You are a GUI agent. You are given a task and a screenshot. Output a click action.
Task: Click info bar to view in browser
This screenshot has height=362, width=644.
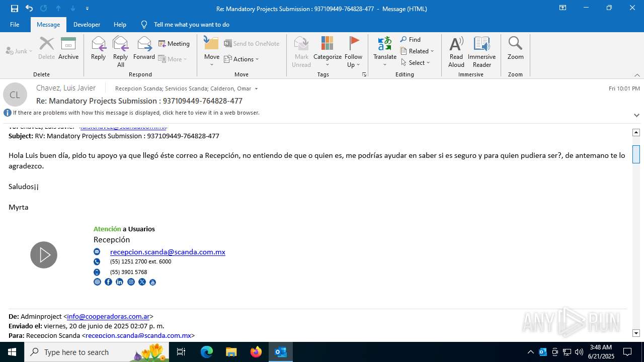pyautogui.click(x=136, y=113)
